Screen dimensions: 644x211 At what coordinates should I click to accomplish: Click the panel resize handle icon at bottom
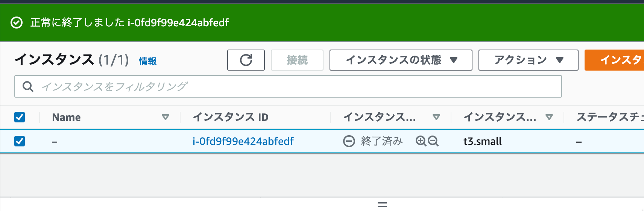[x=382, y=205]
